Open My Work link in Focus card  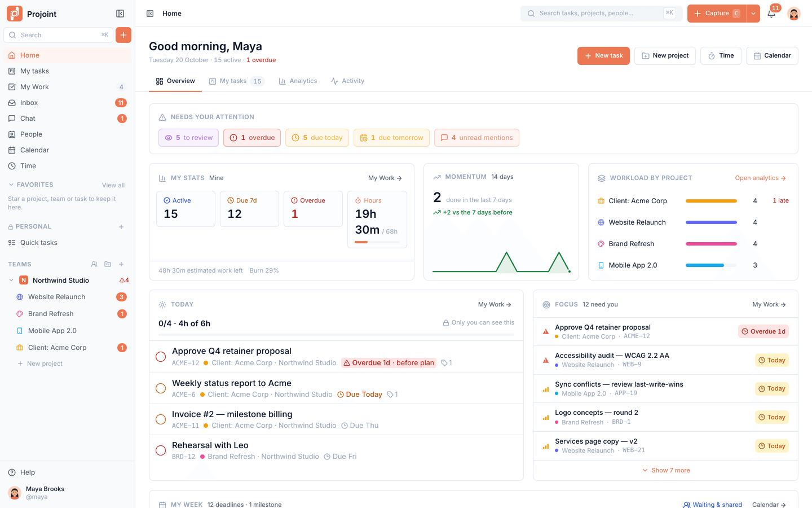(769, 304)
